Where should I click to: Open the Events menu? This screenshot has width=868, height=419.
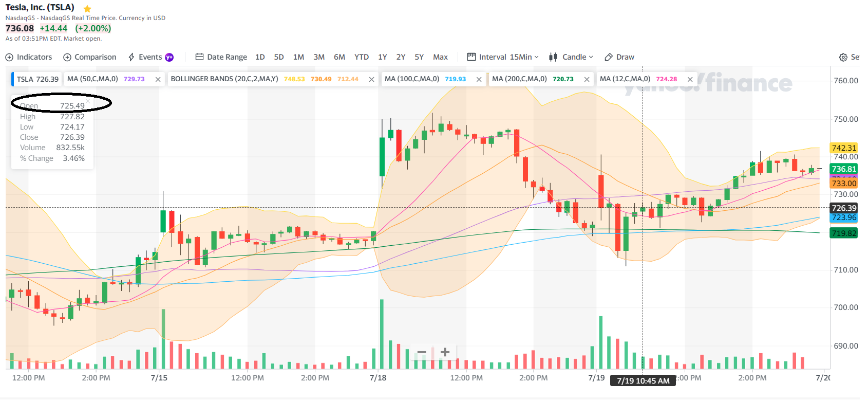150,57
